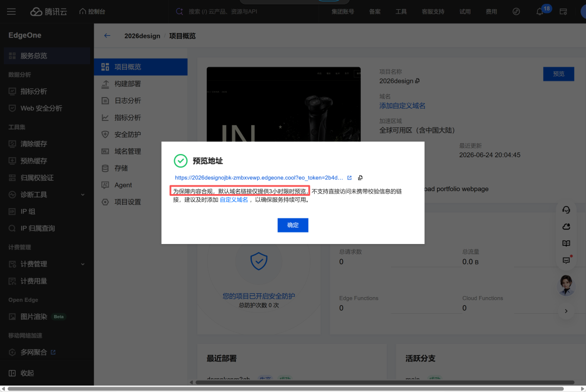This screenshot has width=586, height=392.
Task: Open the feedback message icon
Action: tap(566, 260)
